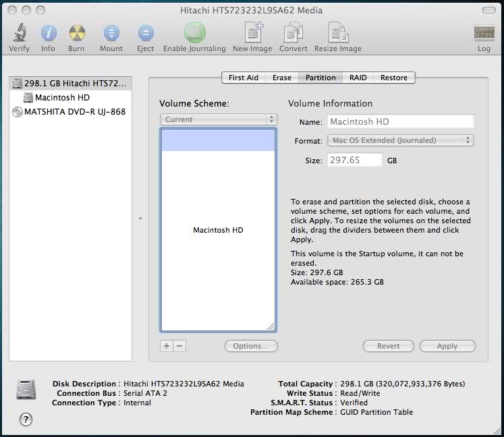Select the 298.1 GB Hitachi disk

(70, 83)
